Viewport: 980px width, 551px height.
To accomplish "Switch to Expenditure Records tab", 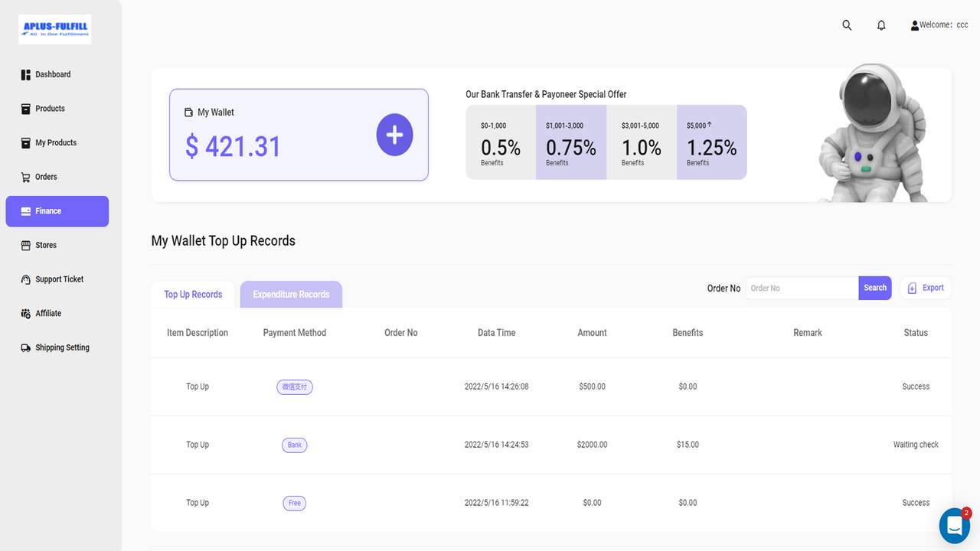I will click(x=291, y=295).
